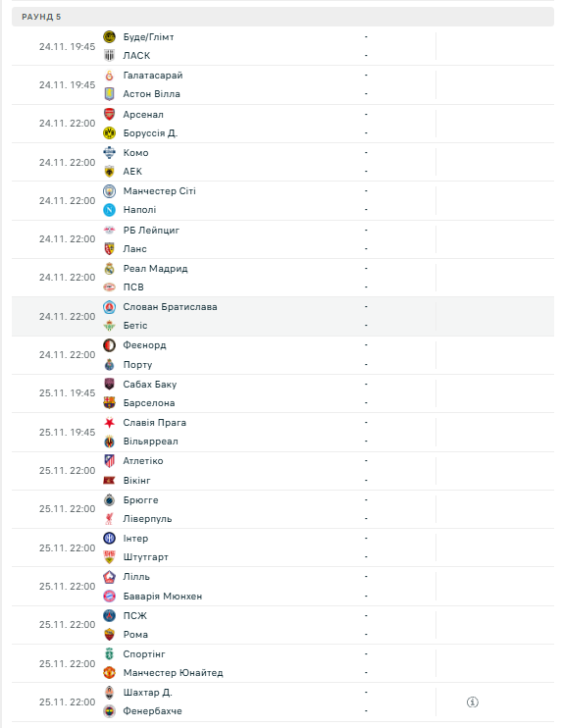Click the Галатасарай team crest
563x728 pixels.
[109, 76]
